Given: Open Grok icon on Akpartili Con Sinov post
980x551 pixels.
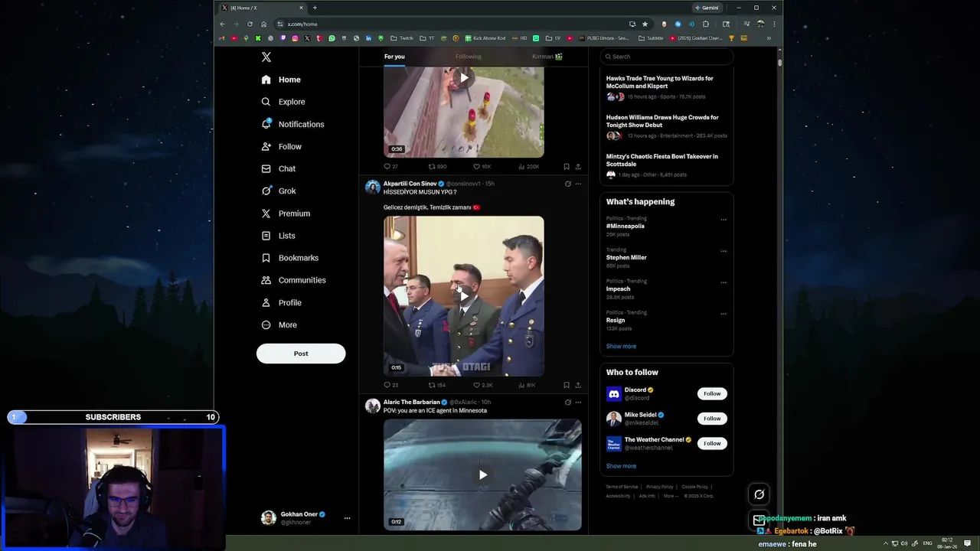Looking at the screenshot, I should click(567, 184).
